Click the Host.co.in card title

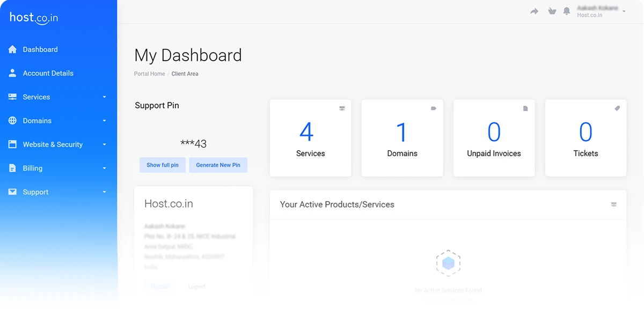tap(169, 204)
